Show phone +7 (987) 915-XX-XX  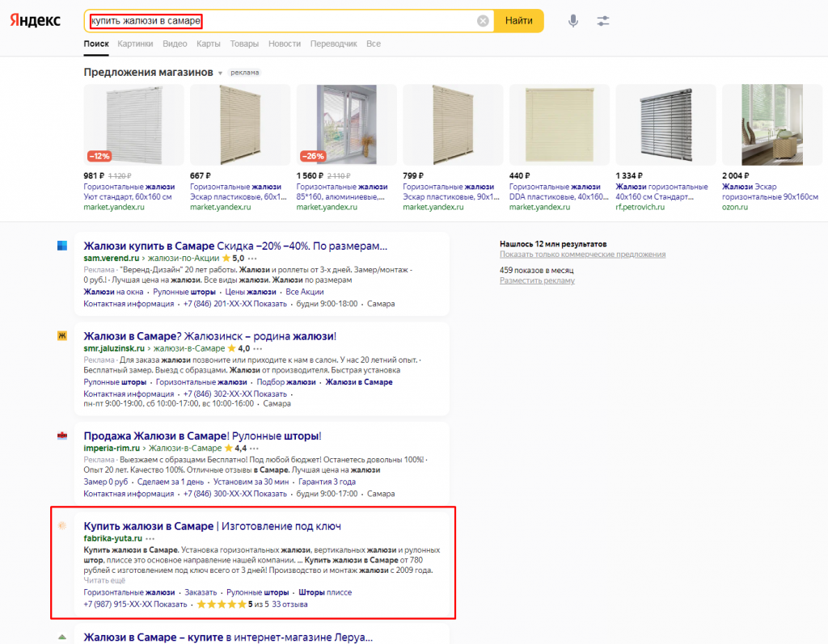[x=135, y=605]
